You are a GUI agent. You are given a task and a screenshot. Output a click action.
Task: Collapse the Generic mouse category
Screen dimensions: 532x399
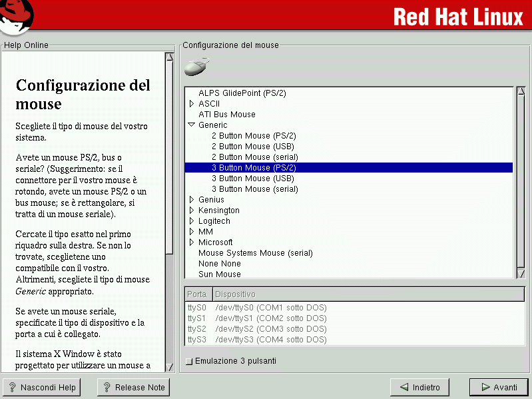click(192, 125)
